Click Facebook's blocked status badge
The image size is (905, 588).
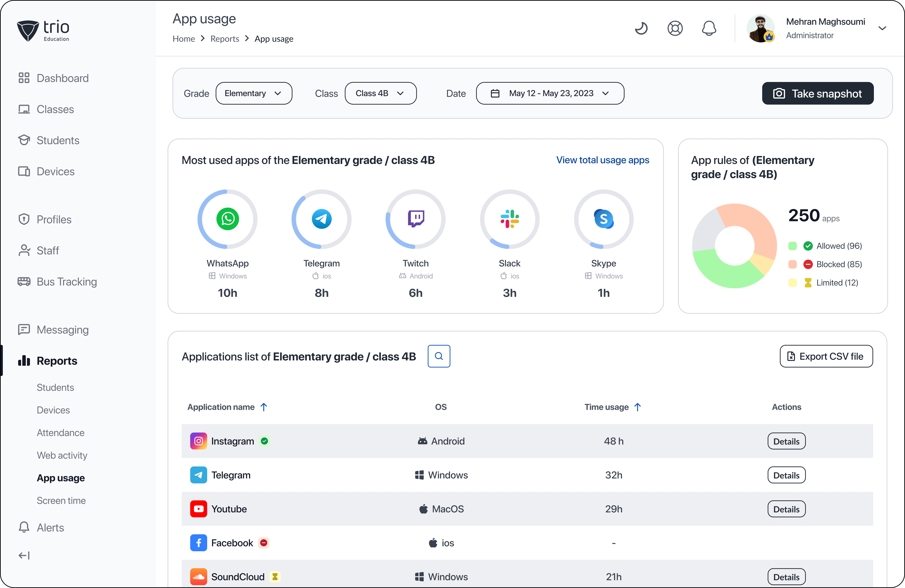pyautogui.click(x=264, y=543)
